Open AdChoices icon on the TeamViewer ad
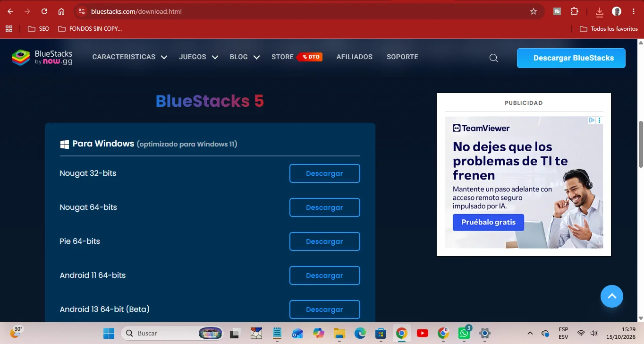Screen dimensions: 644x344 click(592, 120)
